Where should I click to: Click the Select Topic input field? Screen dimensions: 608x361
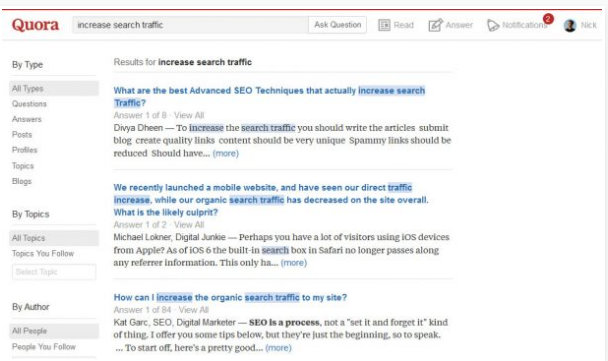pyautogui.click(x=54, y=272)
